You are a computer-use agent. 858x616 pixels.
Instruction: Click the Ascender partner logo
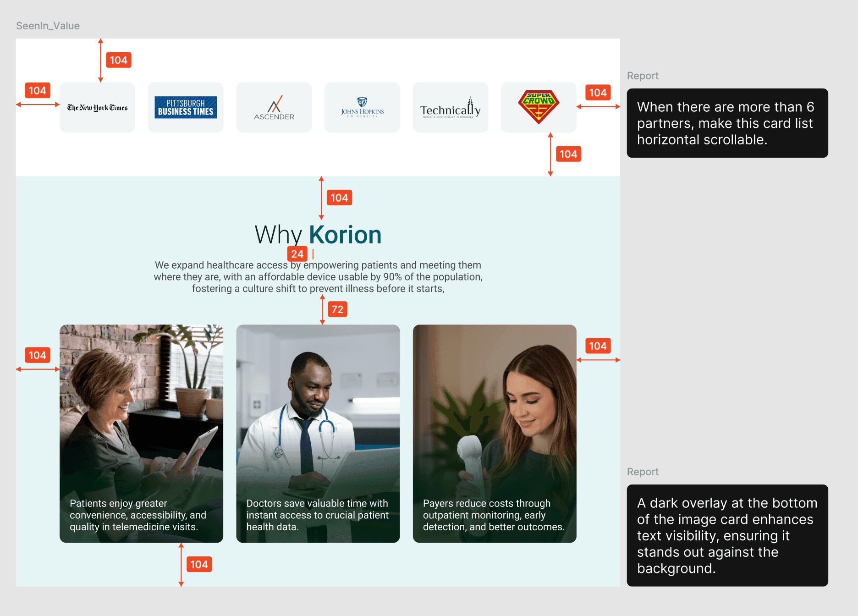click(x=274, y=107)
